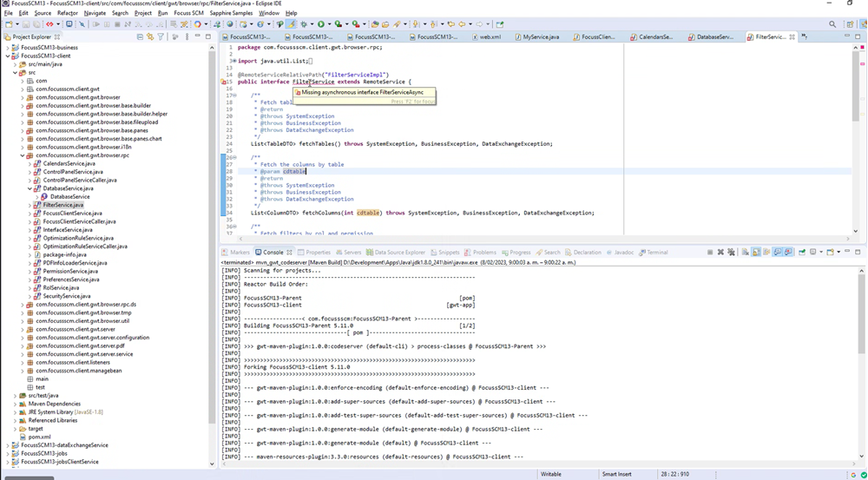
Task: Open the Navigate menu
Action: [x=95, y=13]
